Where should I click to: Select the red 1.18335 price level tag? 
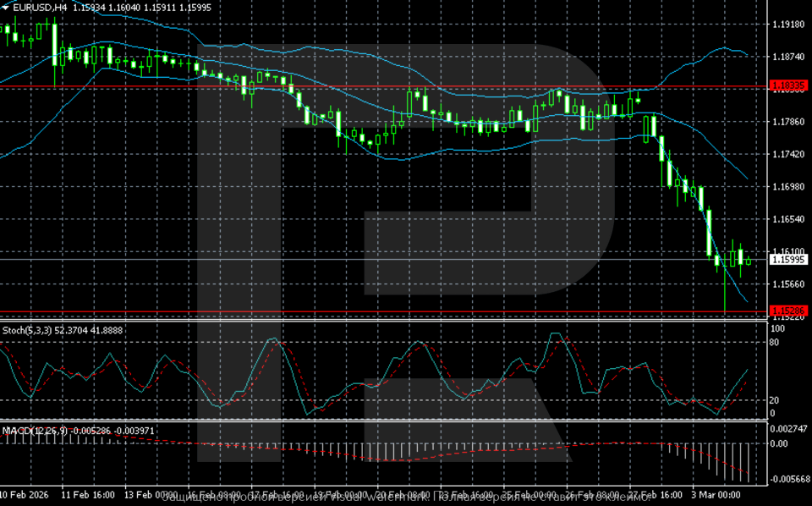point(788,86)
